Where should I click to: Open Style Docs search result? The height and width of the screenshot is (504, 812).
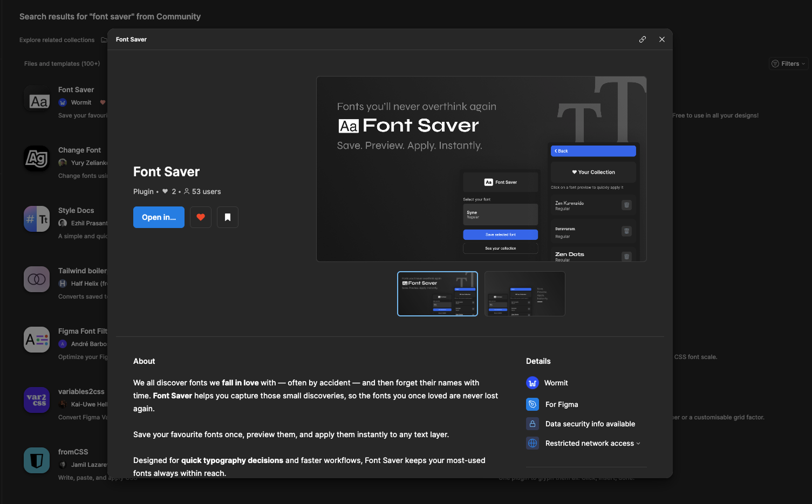click(76, 210)
